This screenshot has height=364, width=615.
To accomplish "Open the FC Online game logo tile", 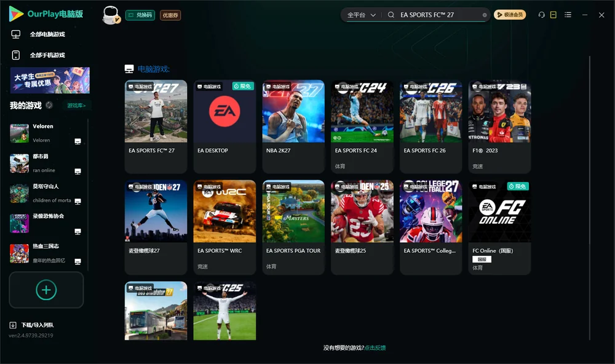I will click(x=499, y=212).
